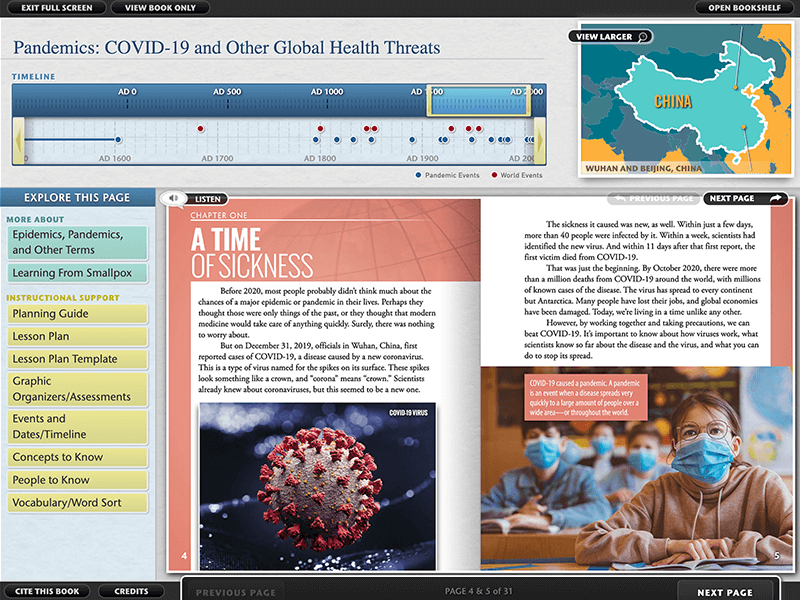Open Graphic Organizers/Assessments
Viewport: 800px width, 600px height.
click(x=78, y=389)
